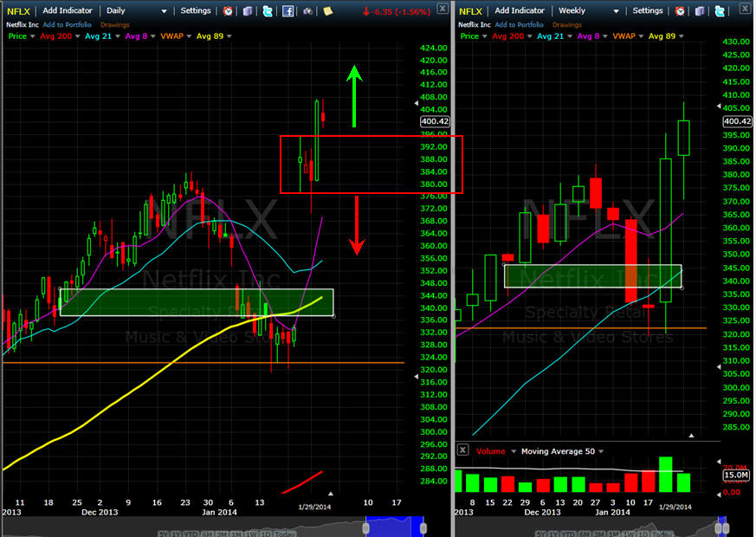Click the Twitter icon on Weekly chart

coord(720,11)
